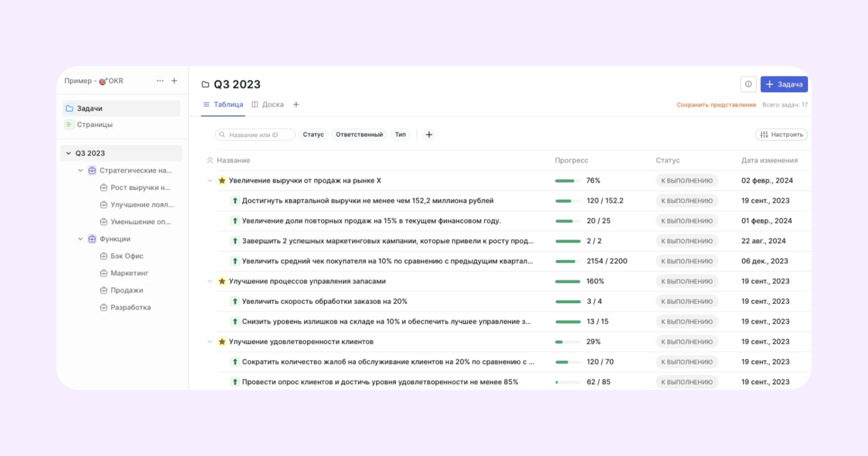
Task: Click the green arrow icon beside Увеличить скорость обработки заказов
Action: 234,301
